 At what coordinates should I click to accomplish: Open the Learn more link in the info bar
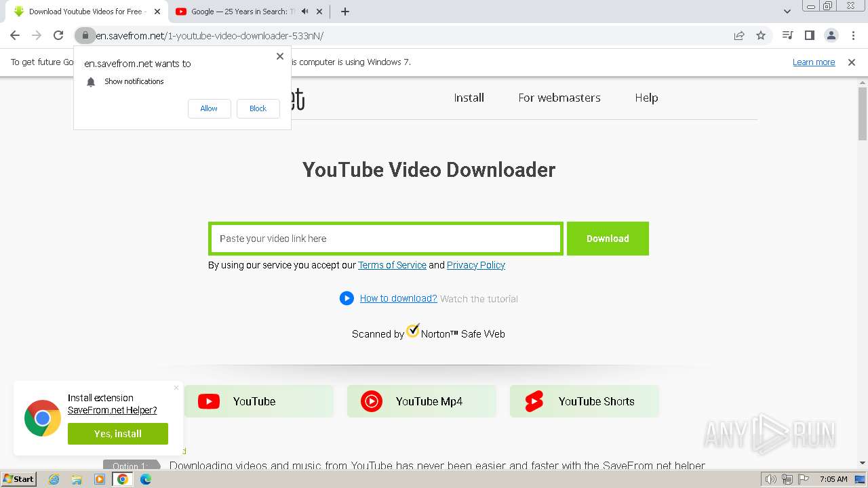[x=814, y=62]
